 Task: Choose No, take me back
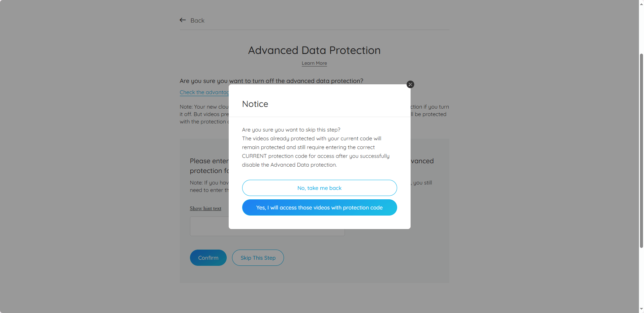(319, 188)
